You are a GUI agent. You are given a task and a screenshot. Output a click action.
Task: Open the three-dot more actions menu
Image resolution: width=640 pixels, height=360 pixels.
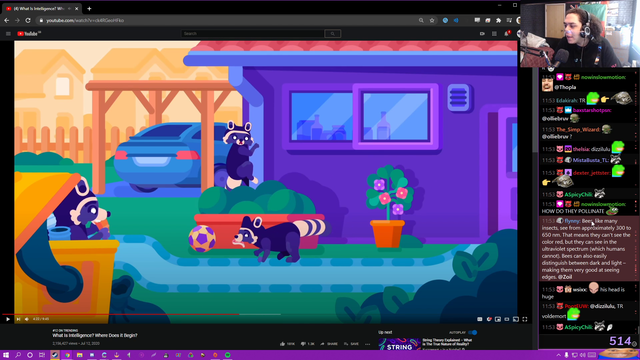point(367,344)
